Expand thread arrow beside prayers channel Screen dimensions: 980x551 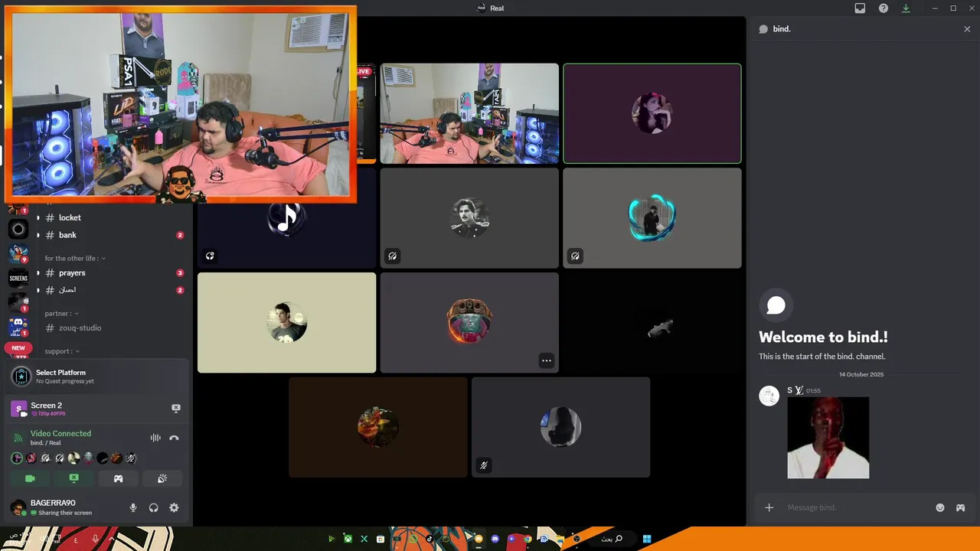click(x=38, y=272)
